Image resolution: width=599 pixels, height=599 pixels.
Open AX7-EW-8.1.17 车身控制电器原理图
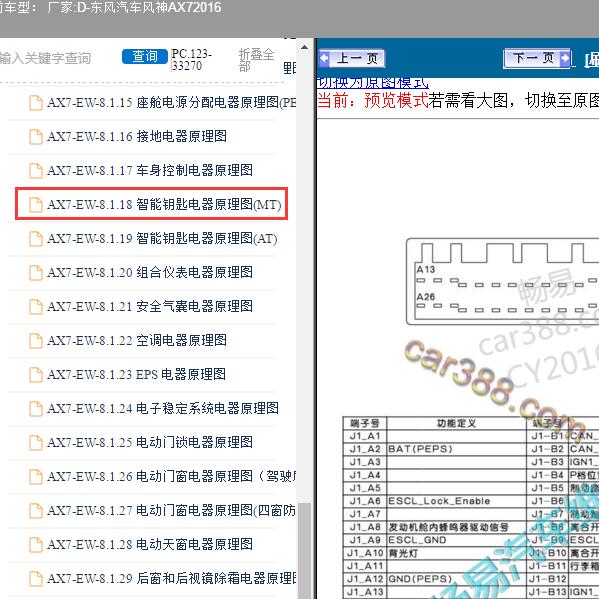pyautogui.click(x=150, y=170)
